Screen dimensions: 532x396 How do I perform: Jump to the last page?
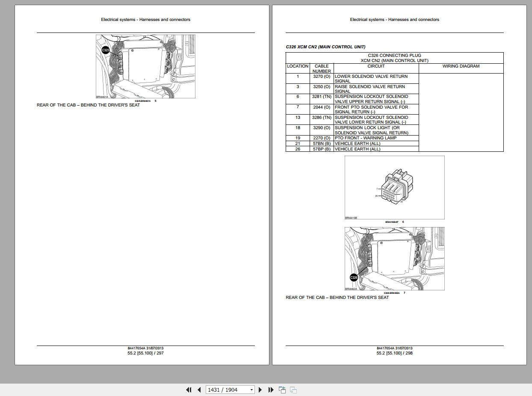tap(270, 390)
